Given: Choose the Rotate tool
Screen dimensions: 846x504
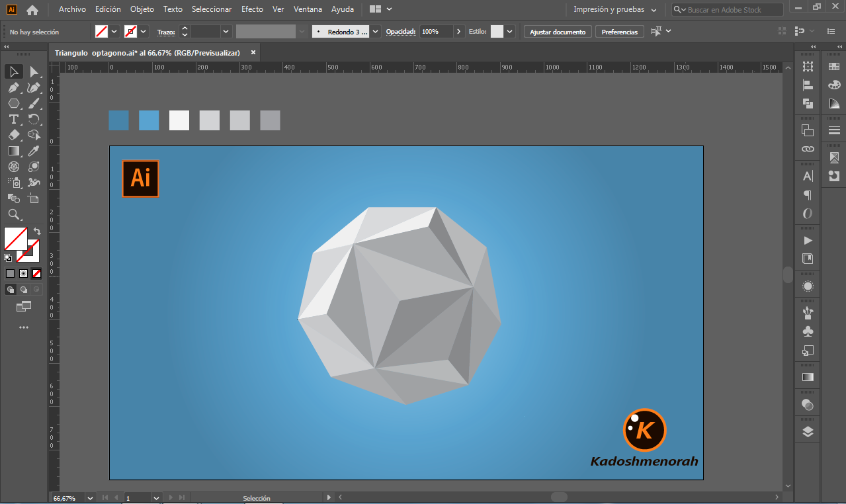Looking at the screenshot, I should coord(34,119).
